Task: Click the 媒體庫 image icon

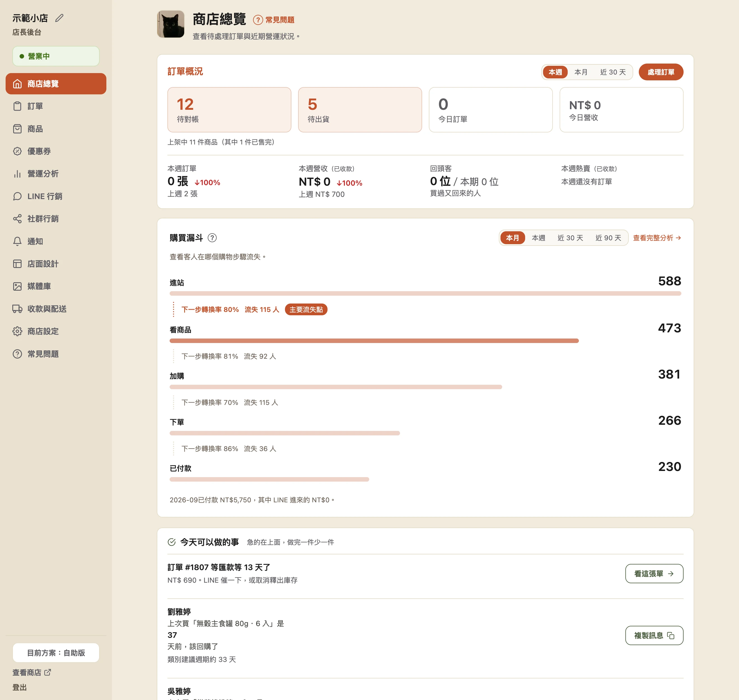Action: (x=17, y=286)
